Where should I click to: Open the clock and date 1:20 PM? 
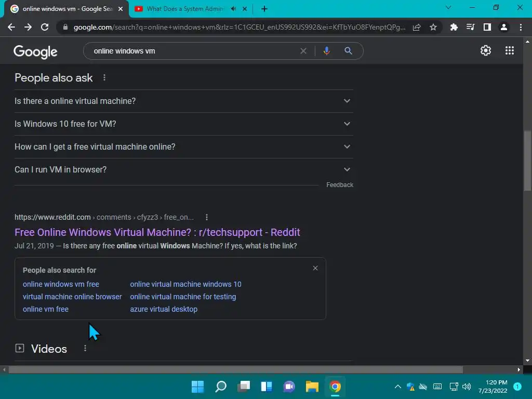pyautogui.click(x=493, y=387)
